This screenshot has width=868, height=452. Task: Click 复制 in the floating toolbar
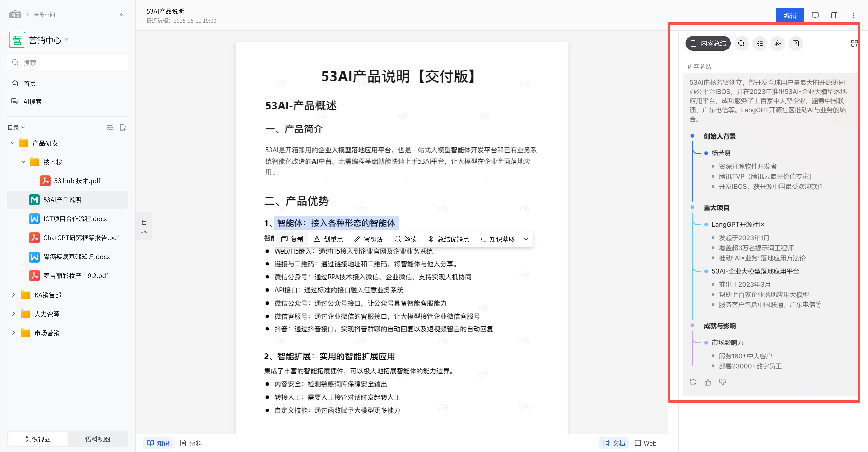[292, 239]
